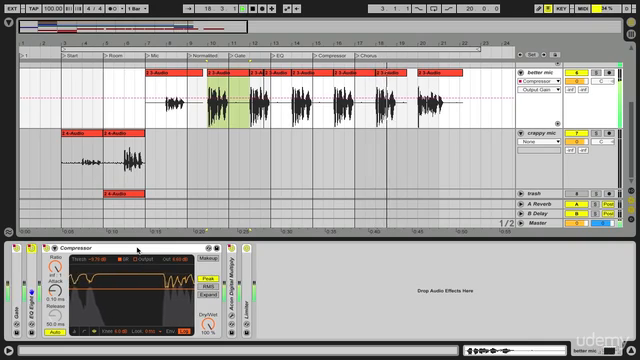Screen dimensions: 640x360
Task: Arm the better mic track for recording
Action: [x=609, y=73]
